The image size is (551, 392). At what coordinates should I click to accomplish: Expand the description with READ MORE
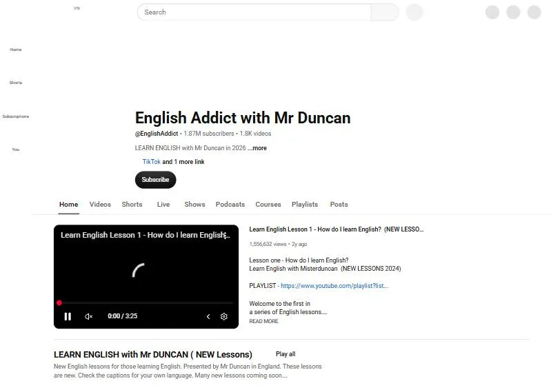[263, 321]
